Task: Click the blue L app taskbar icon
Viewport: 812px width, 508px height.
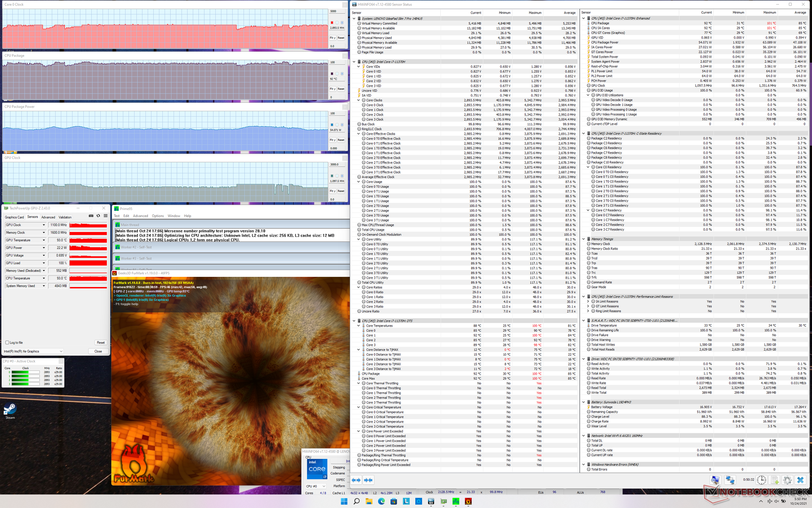Action: 406,501
